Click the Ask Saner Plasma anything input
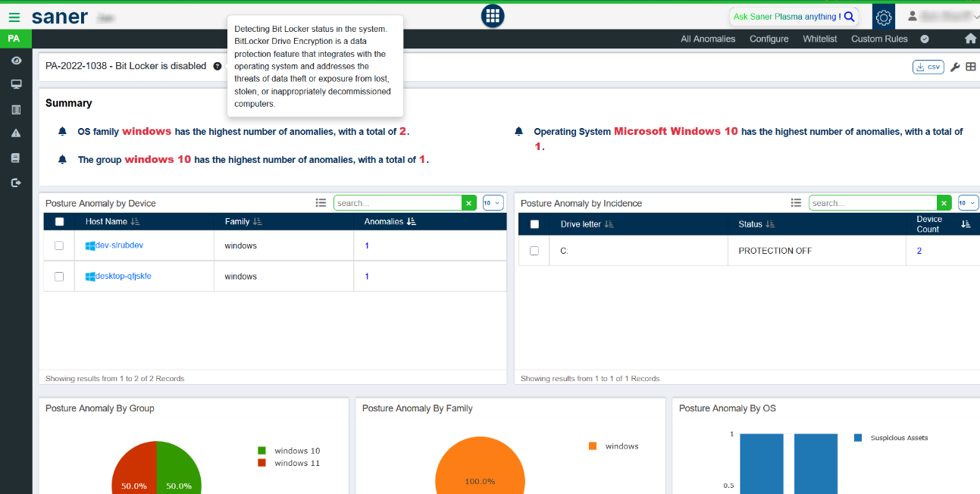The image size is (980, 494). click(x=786, y=17)
